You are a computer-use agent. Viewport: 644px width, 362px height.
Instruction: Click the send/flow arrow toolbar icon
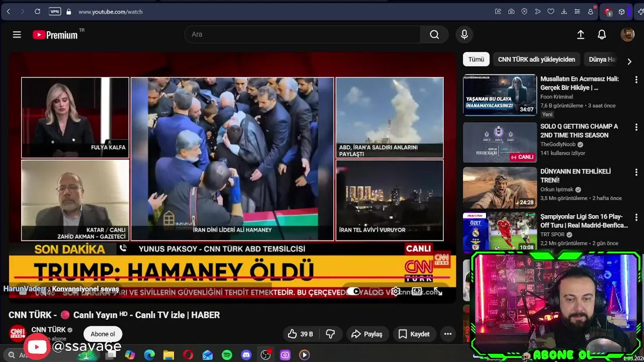tap(537, 12)
